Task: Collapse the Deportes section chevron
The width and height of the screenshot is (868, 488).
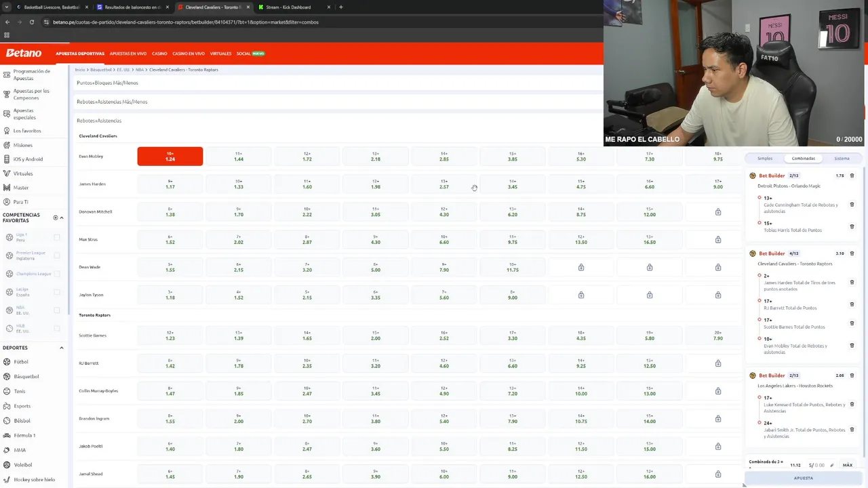Action: tap(62, 348)
